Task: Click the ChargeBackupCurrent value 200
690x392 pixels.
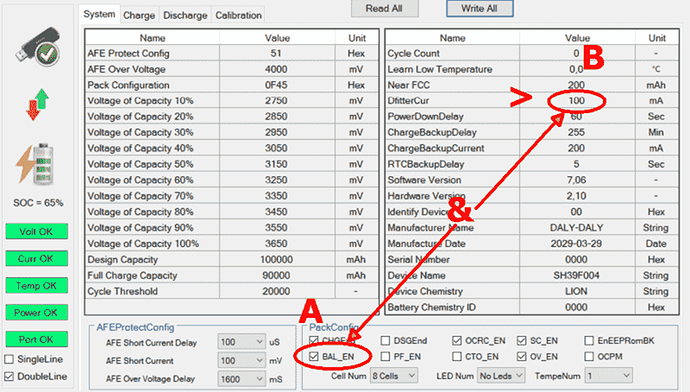Action: [577, 148]
